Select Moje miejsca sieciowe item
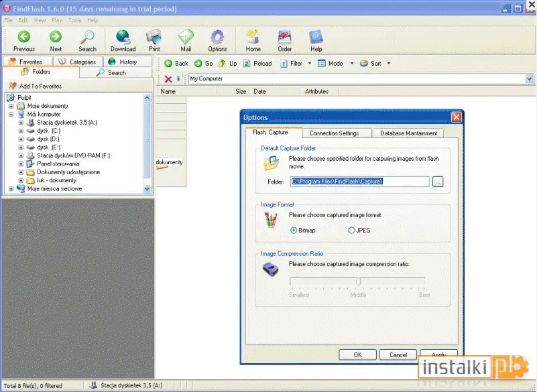The height and width of the screenshot is (392, 537). coord(54,189)
